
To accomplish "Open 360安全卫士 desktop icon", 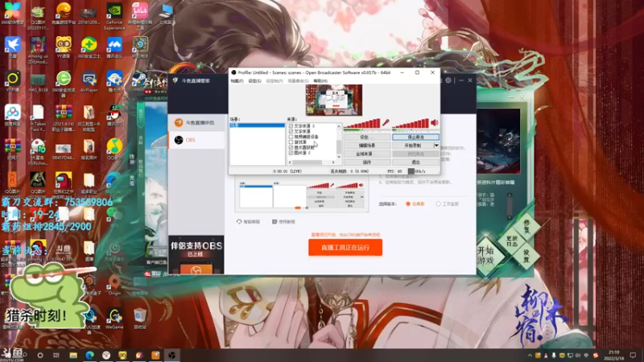I will tap(89, 47).
